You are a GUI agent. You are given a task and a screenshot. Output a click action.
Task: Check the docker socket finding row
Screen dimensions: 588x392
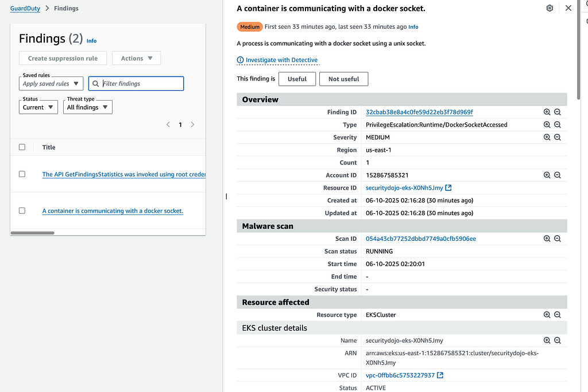22,210
